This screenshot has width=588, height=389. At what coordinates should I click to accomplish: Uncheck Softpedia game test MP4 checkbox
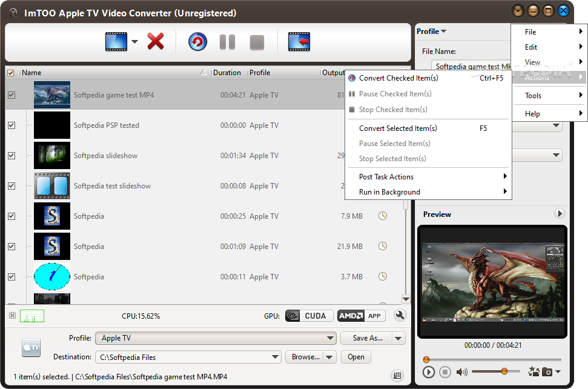coord(12,95)
